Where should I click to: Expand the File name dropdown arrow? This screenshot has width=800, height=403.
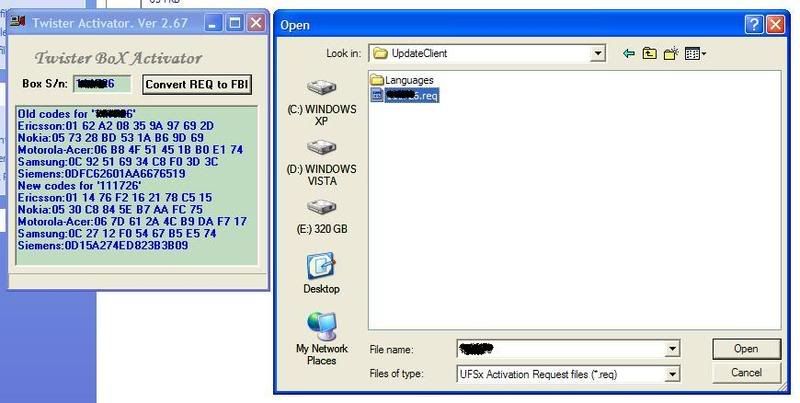coord(673,349)
